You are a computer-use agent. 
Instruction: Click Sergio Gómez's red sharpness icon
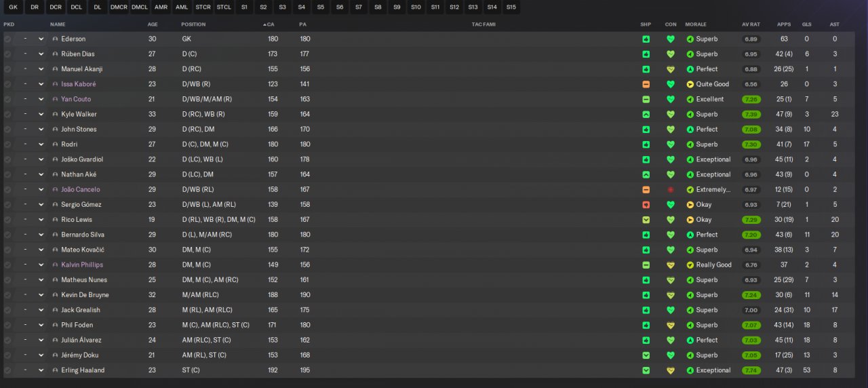pos(646,205)
